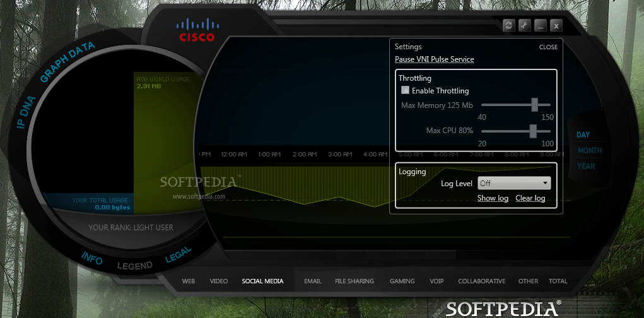Open the LEGEND section

click(135, 266)
